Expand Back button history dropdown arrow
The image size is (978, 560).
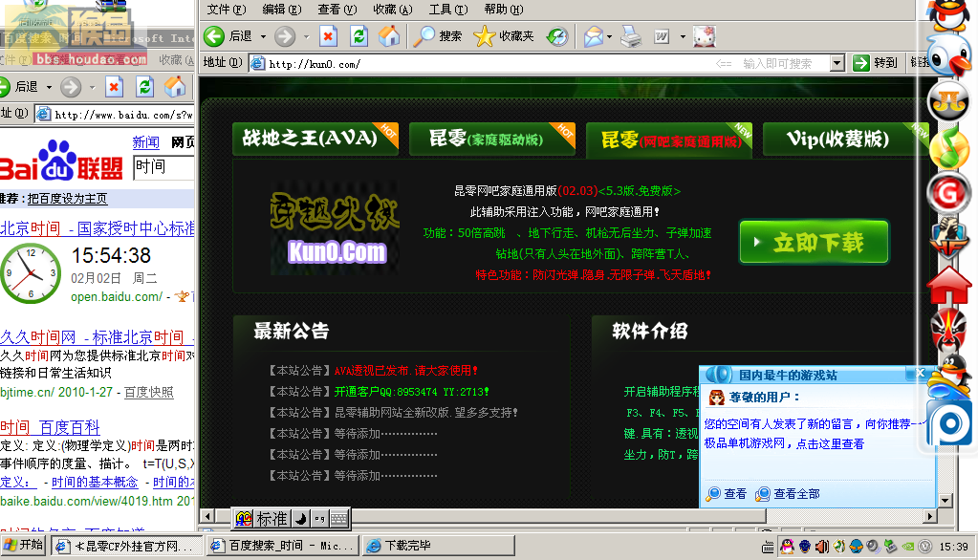click(x=263, y=37)
